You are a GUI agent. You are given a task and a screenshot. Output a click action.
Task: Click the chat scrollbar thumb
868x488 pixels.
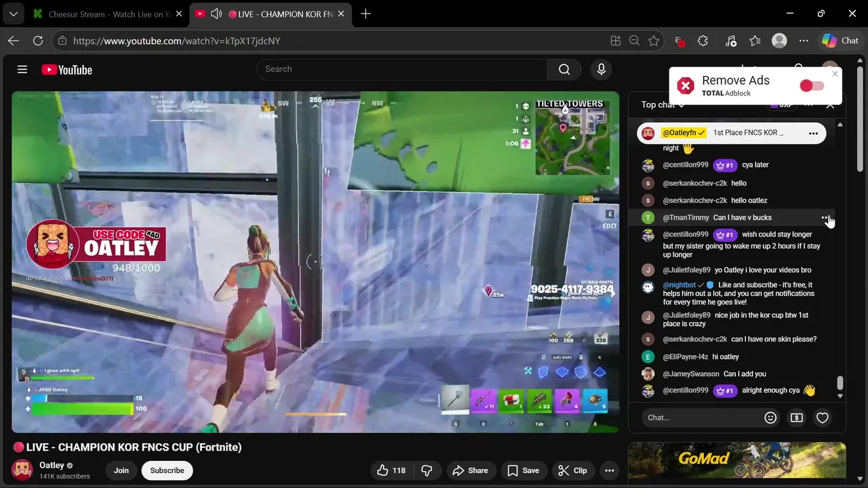(840, 383)
